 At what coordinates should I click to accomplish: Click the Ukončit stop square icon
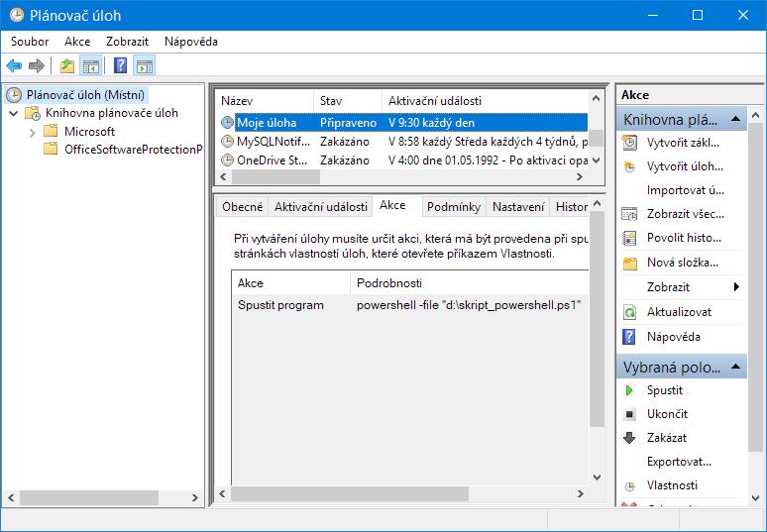click(x=629, y=414)
